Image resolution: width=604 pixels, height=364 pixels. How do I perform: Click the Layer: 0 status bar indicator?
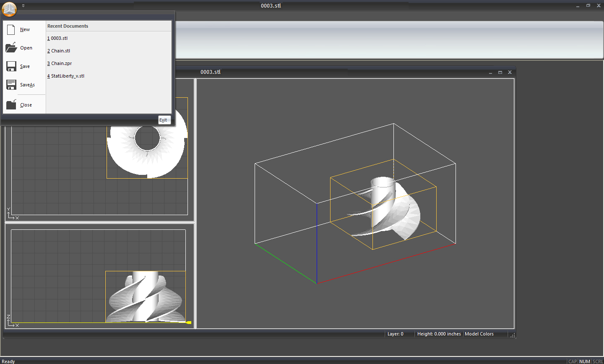(395, 334)
